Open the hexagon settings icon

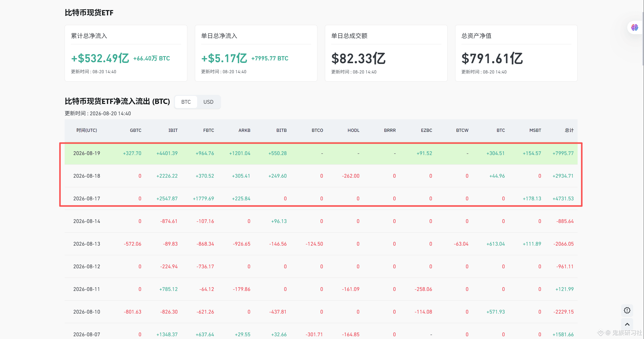point(627,310)
